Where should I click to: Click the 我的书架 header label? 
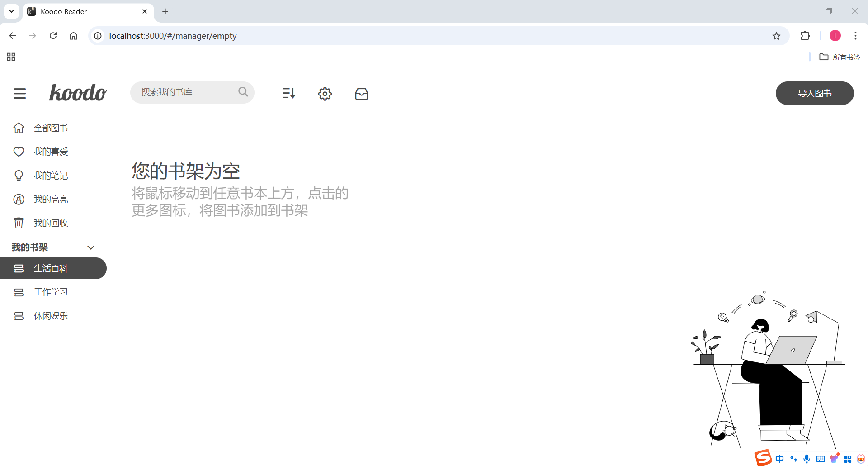[30, 247]
